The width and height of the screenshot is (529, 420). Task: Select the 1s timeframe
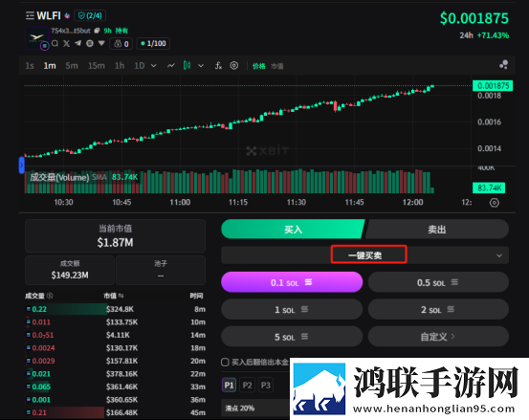point(30,65)
